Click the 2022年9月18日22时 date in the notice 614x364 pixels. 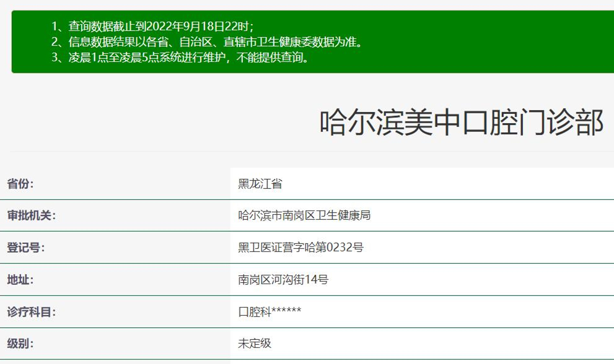(x=198, y=26)
